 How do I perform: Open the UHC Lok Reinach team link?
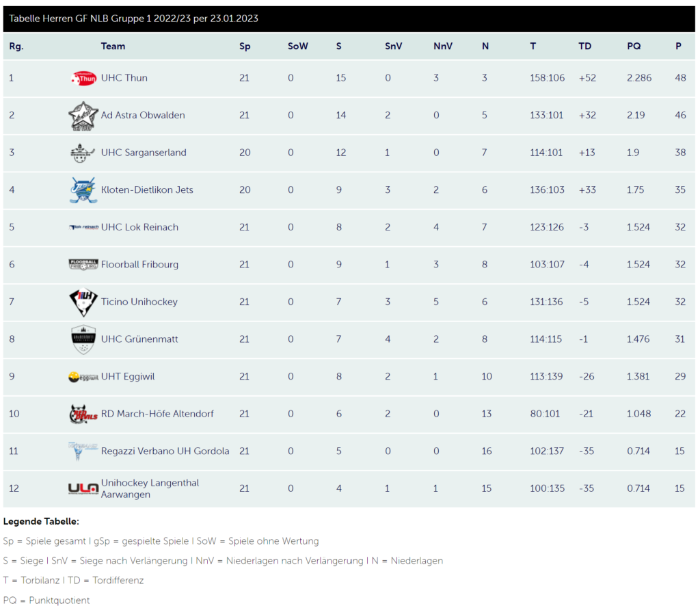[x=139, y=227]
